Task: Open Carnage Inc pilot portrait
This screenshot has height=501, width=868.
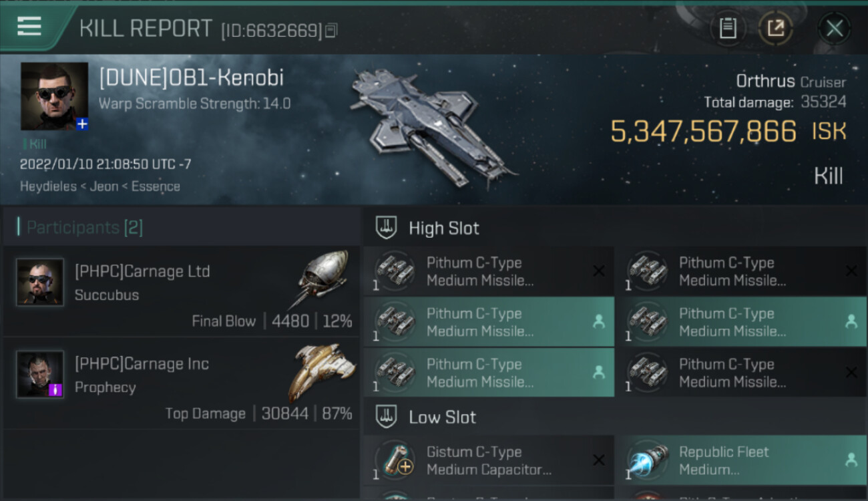Action: tap(40, 374)
